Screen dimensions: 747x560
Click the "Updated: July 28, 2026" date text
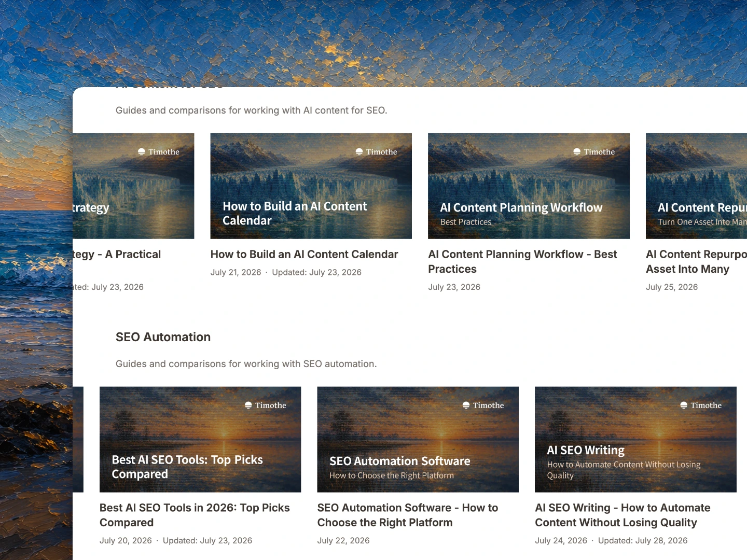pyautogui.click(x=643, y=541)
